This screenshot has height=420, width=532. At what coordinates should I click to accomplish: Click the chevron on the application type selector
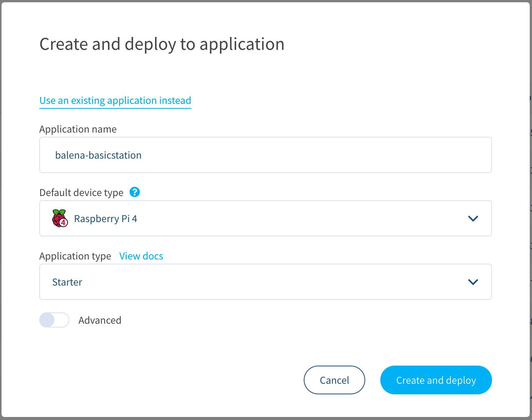point(473,282)
